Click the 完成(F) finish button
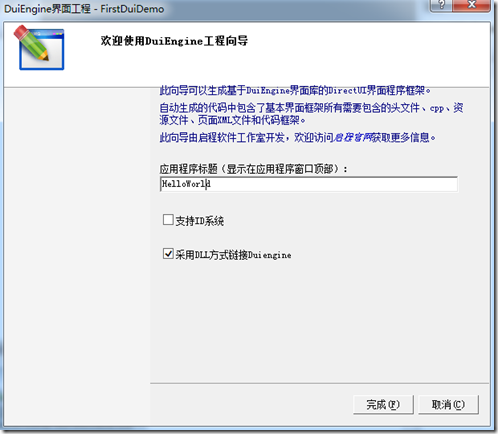Image resolution: width=498 pixels, height=434 pixels. [x=383, y=405]
